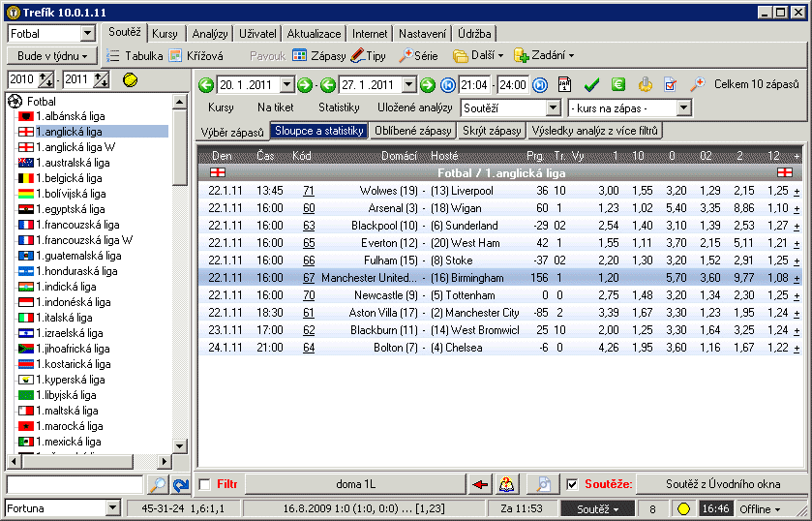Image resolution: width=812 pixels, height=521 pixels.
Task: Click the JAN calendar page icon
Action: coord(564,84)
